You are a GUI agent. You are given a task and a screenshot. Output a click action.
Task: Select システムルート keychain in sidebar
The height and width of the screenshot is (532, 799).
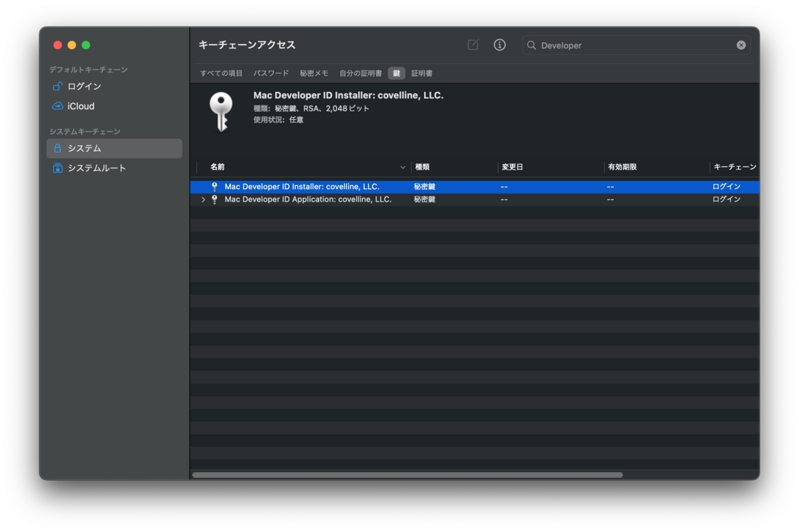[114, 168]
